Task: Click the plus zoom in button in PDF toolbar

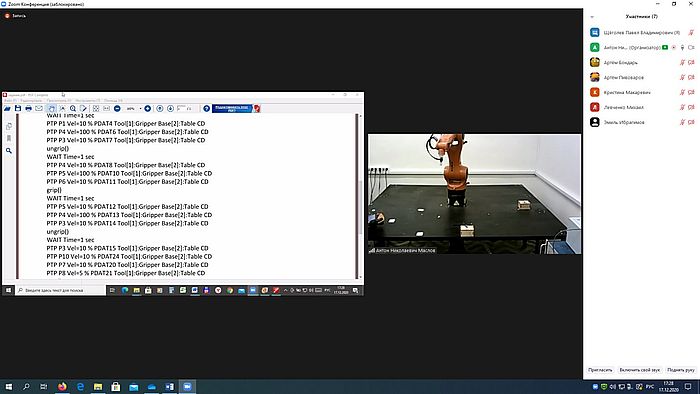Action: (147, 108)
